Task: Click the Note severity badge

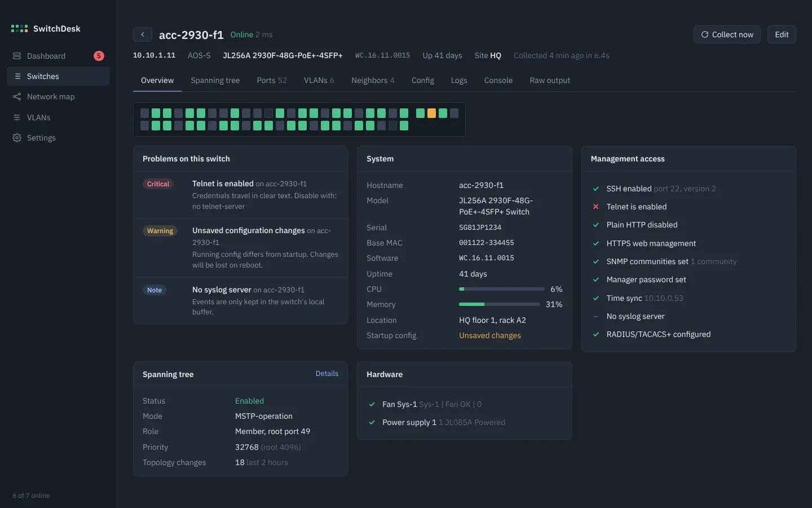Action: click(155, 290)
